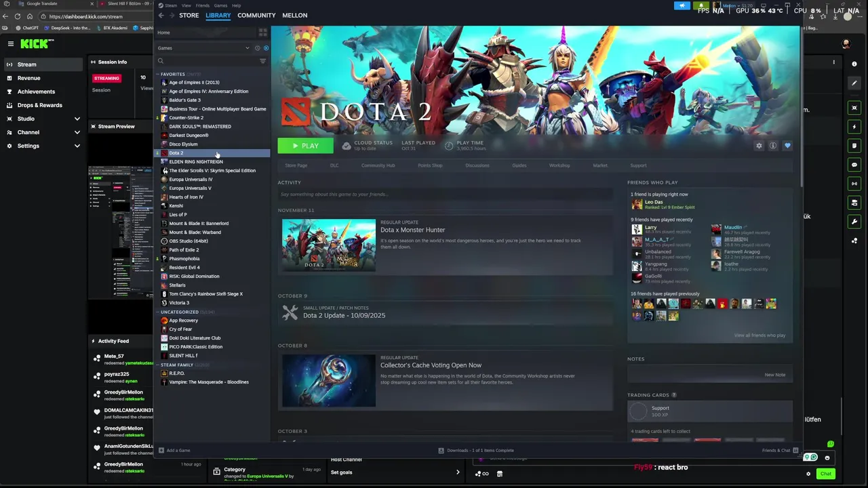
Task: Open the Friends menu
Action: click(203, 5)
